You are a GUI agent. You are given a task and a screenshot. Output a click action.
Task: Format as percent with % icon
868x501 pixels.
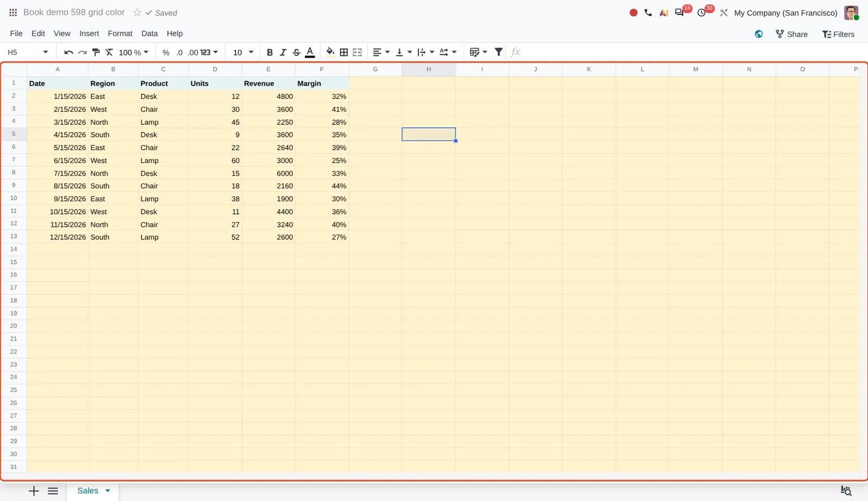[166, 52]
